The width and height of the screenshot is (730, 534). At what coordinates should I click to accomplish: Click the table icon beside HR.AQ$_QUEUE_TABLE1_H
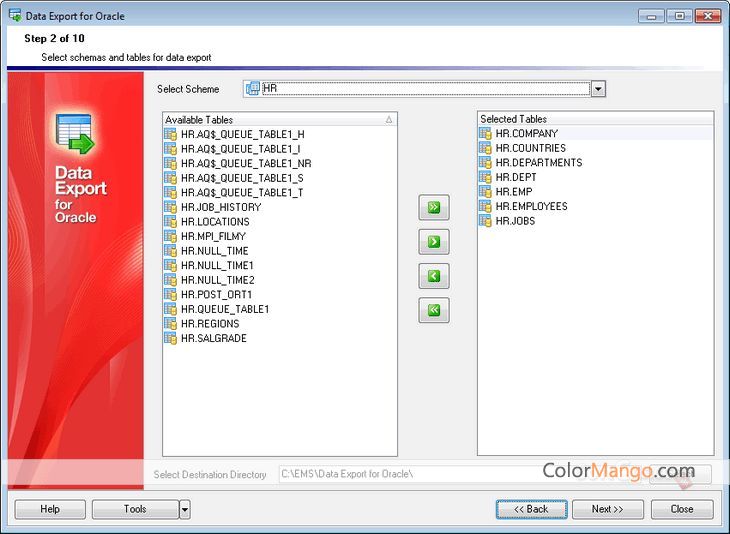(170, 135)
